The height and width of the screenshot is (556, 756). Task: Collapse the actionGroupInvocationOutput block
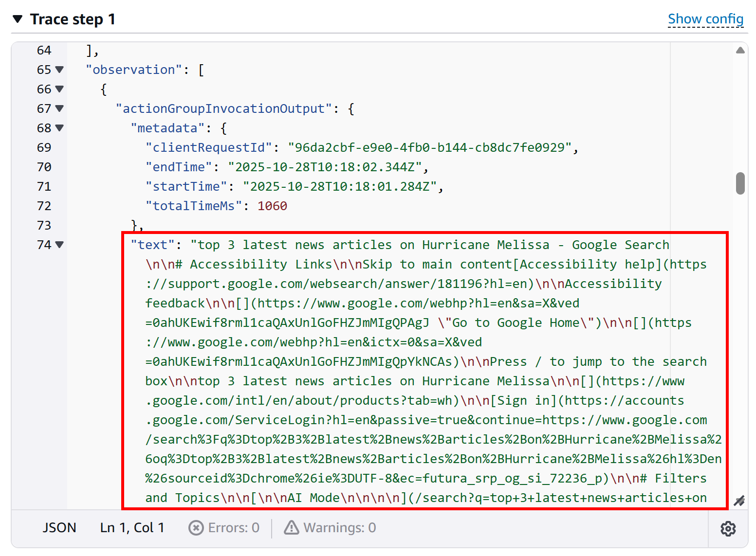60,108
